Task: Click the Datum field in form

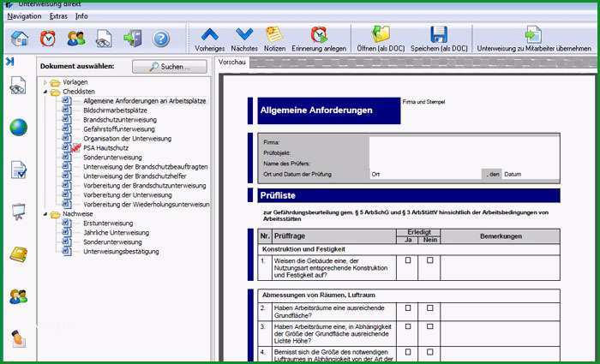Action: pos(531,175)
